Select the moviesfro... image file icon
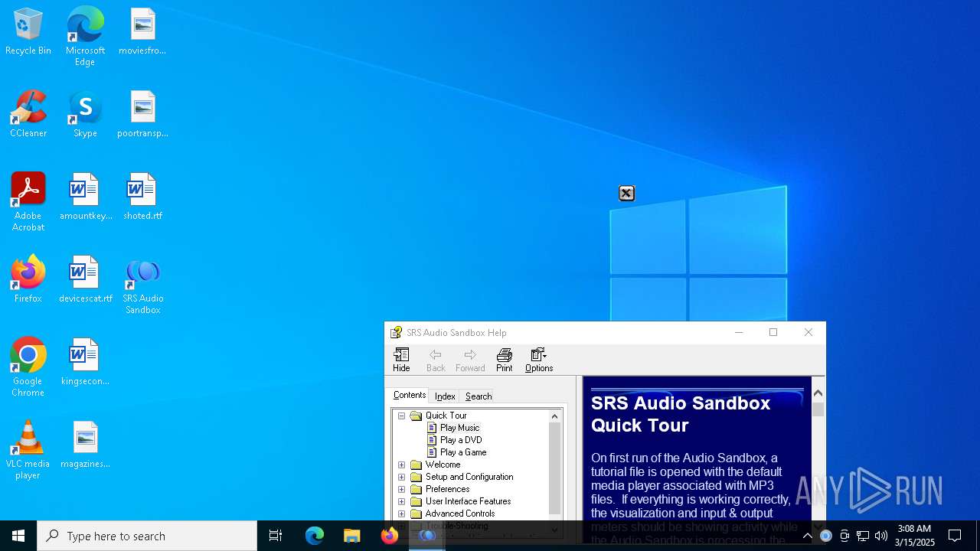 142,32
